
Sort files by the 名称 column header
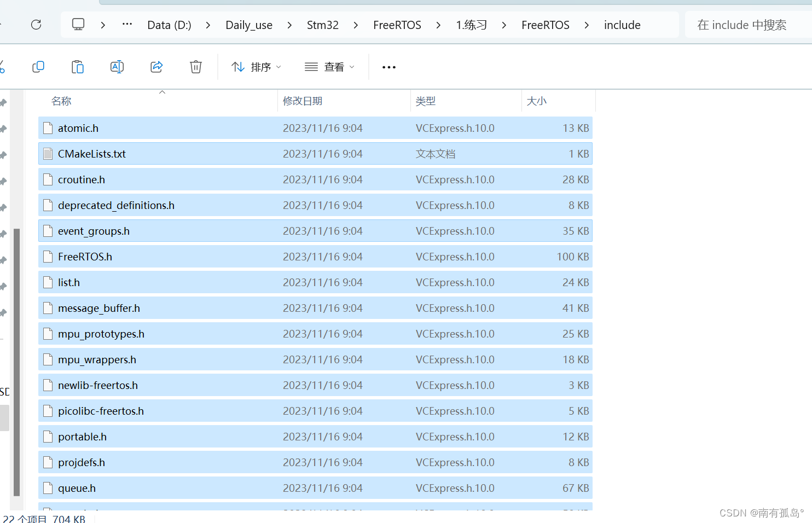[61, 101]
